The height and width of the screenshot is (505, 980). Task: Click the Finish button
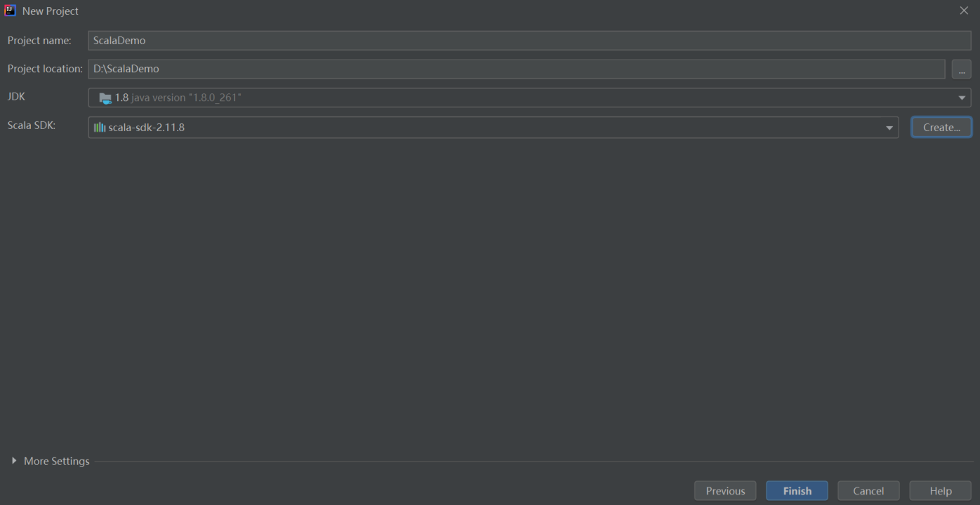click(797, 491)
